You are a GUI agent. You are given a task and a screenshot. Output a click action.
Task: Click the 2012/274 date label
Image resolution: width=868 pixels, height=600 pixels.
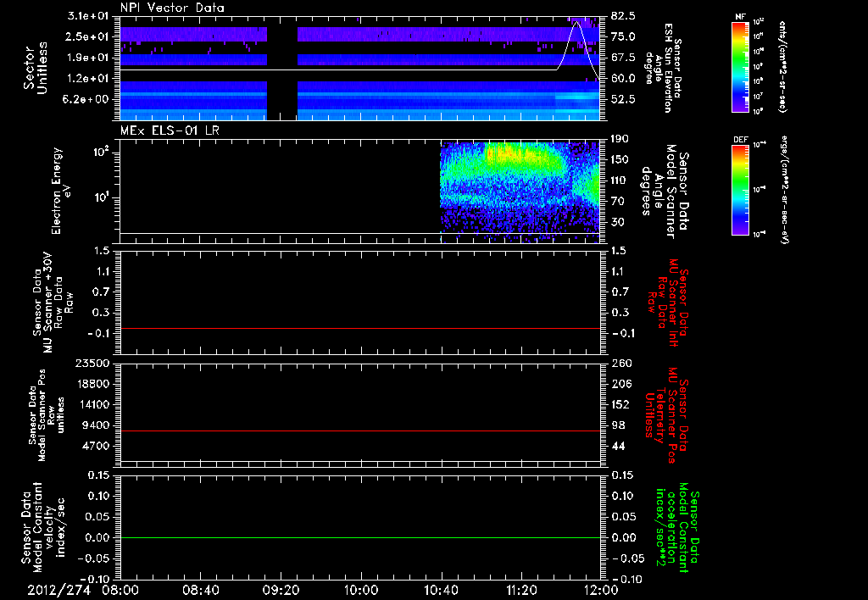point(58,590)
